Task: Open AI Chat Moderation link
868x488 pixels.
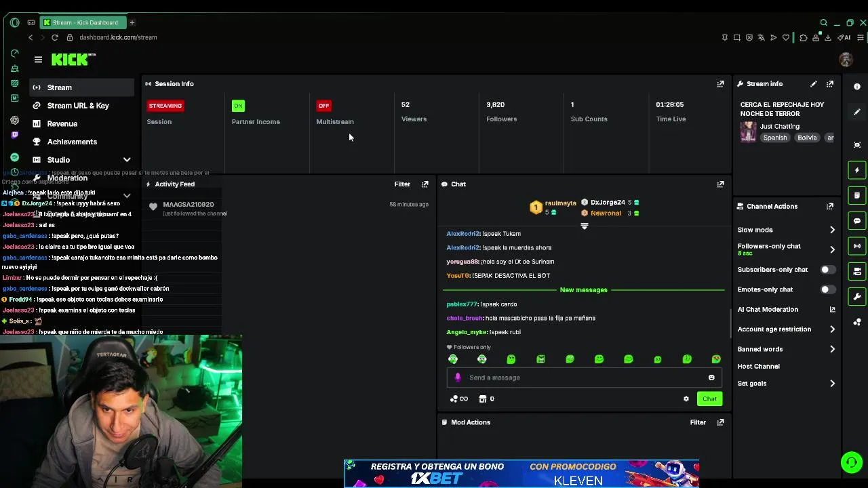Action: 786,310
